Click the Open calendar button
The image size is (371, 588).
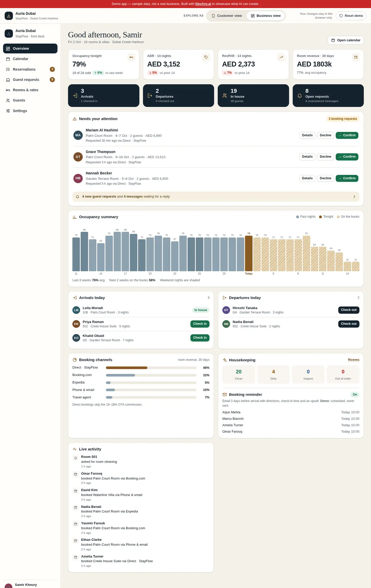346,40
